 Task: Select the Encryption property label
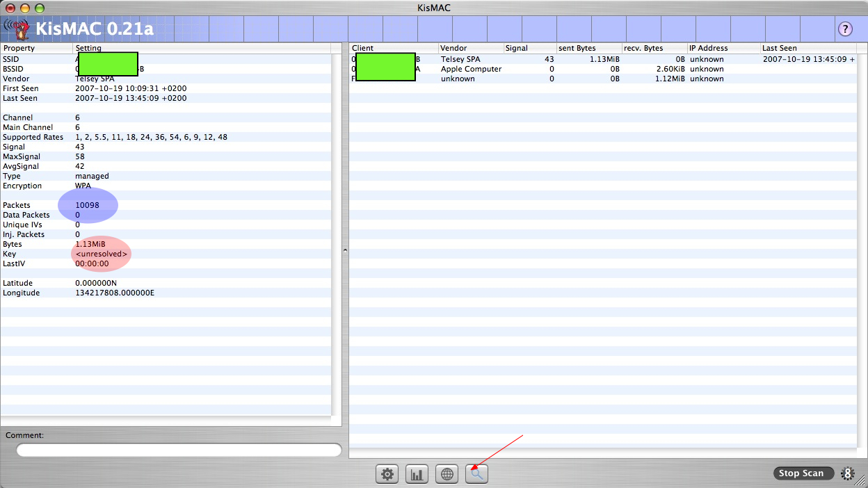22,186
